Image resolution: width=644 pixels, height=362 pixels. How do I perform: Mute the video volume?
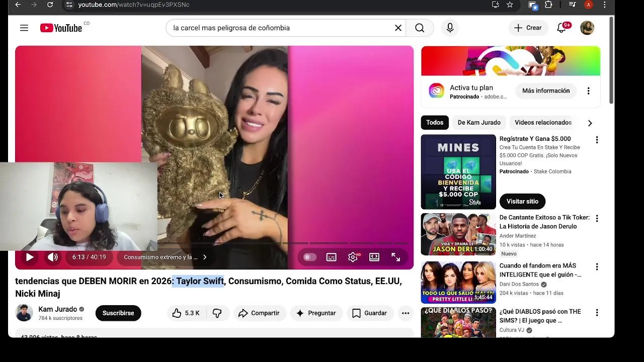(x=53, y=257)
